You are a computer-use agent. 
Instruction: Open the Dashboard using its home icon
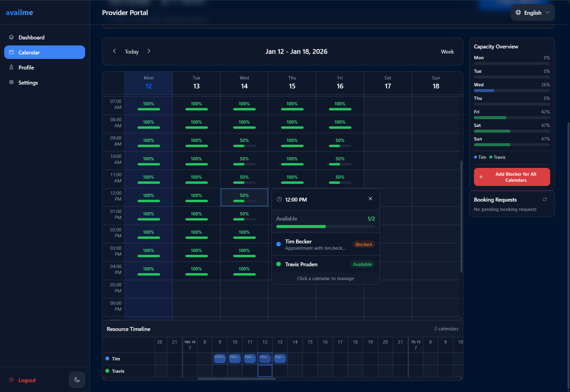coord(11,37)
